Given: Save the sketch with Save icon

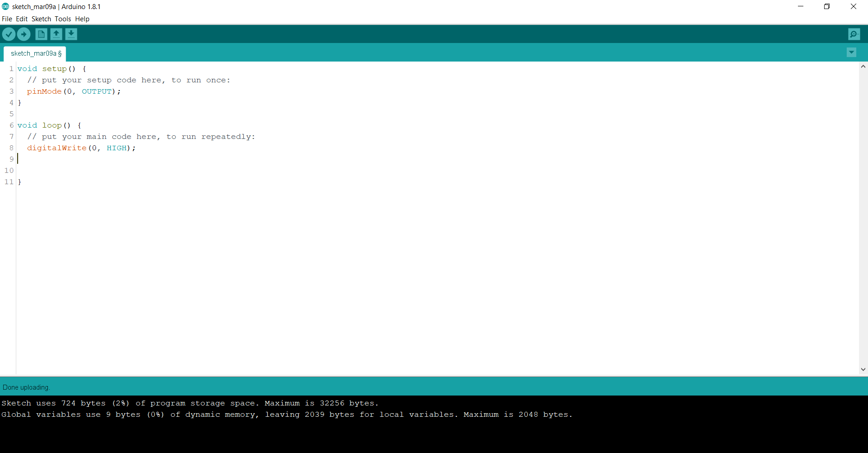Looking at the screenshot, I should (71, 34).
